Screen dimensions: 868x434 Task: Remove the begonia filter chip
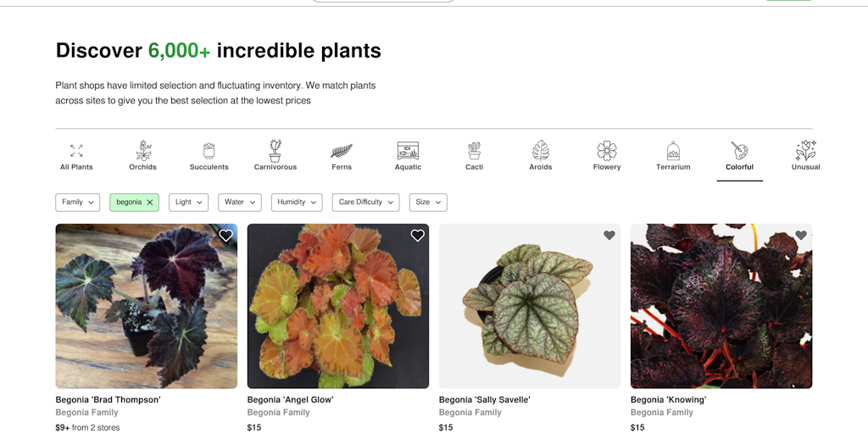coord(150,203)
